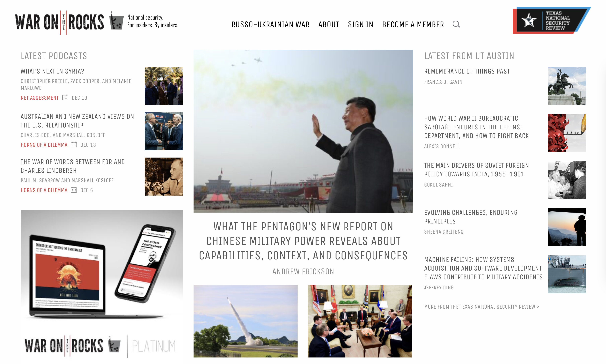Open the missile launch article image
606x364 pixels.
[x=245, y=321]
